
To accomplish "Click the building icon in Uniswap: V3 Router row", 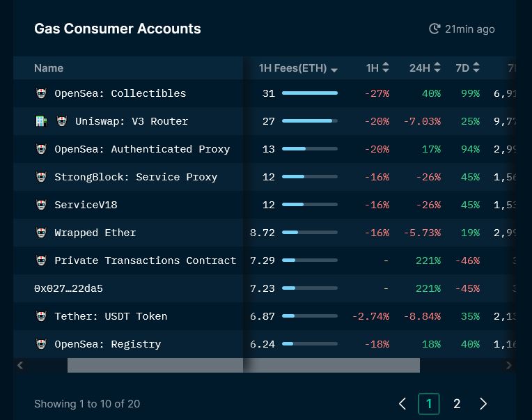I will 41,121.
